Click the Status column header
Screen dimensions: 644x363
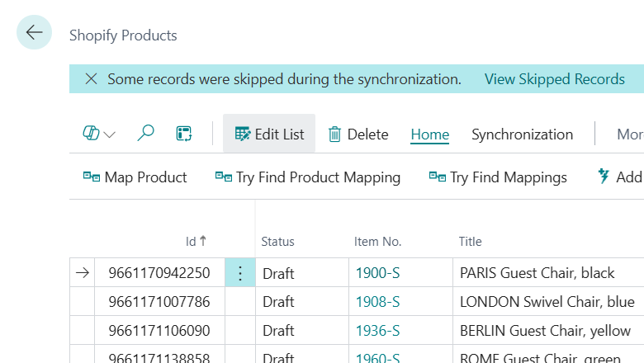(x=277, y=242)
